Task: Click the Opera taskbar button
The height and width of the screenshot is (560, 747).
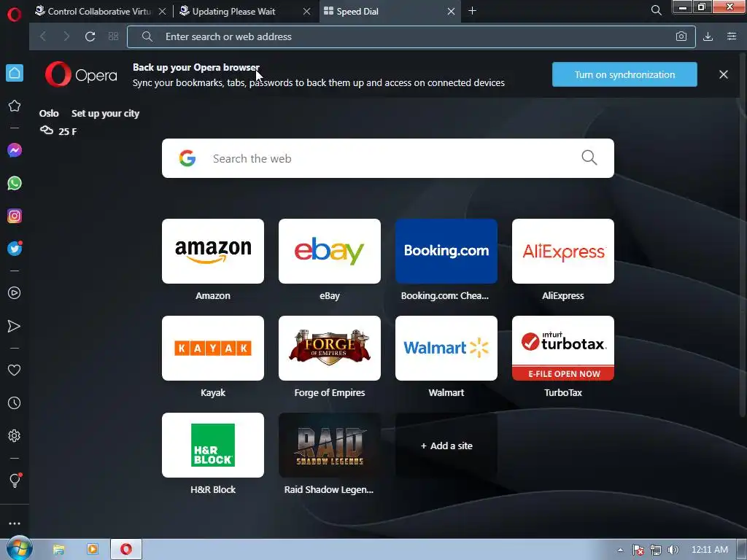Action: coord(126,550)
